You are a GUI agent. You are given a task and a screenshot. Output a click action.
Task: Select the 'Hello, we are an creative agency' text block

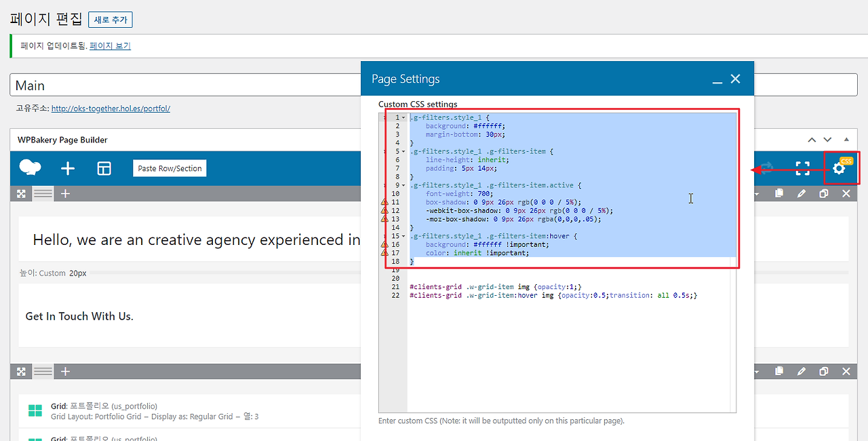[197, 239]
